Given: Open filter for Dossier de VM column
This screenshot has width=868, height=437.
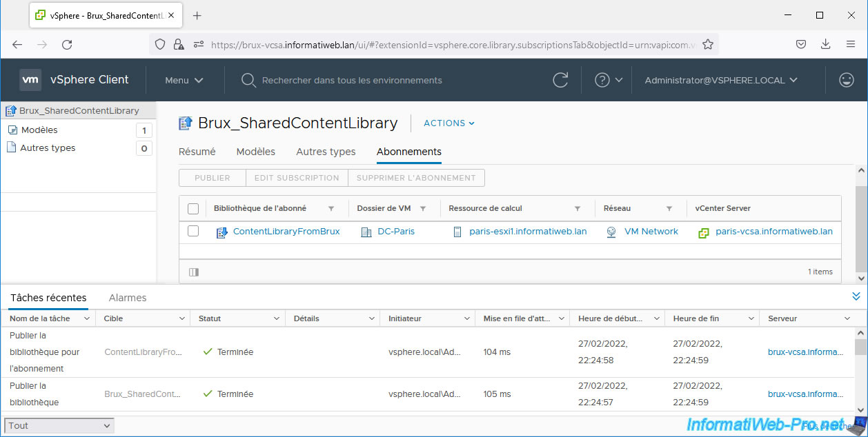Looking at the screenshot, I should click(x=423, y=208).
